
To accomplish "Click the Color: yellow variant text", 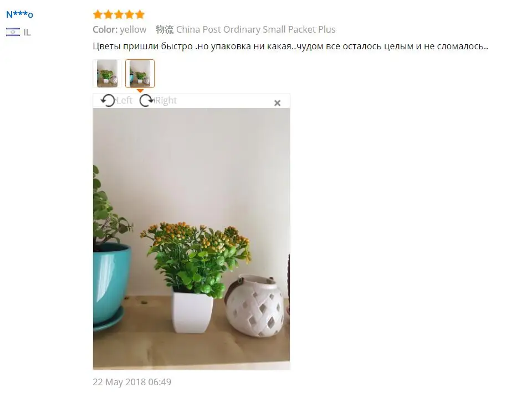I will click(120, 29).
